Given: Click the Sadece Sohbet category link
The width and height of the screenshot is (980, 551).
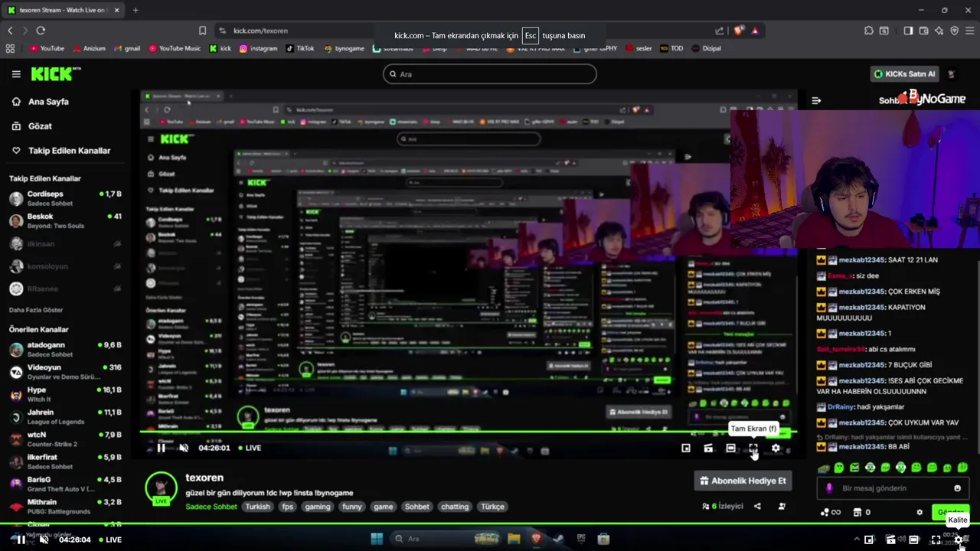Looking at the screenshot, I should 211,507.
